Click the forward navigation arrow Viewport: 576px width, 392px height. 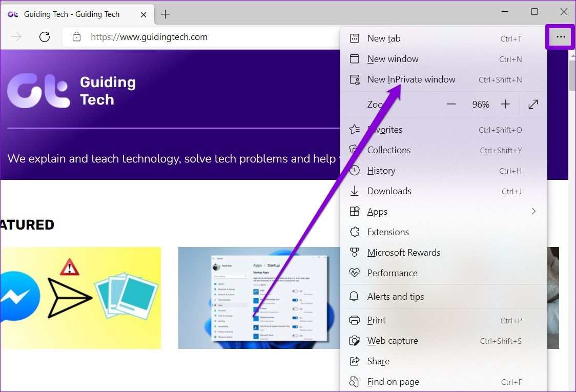tap(17, 37)
